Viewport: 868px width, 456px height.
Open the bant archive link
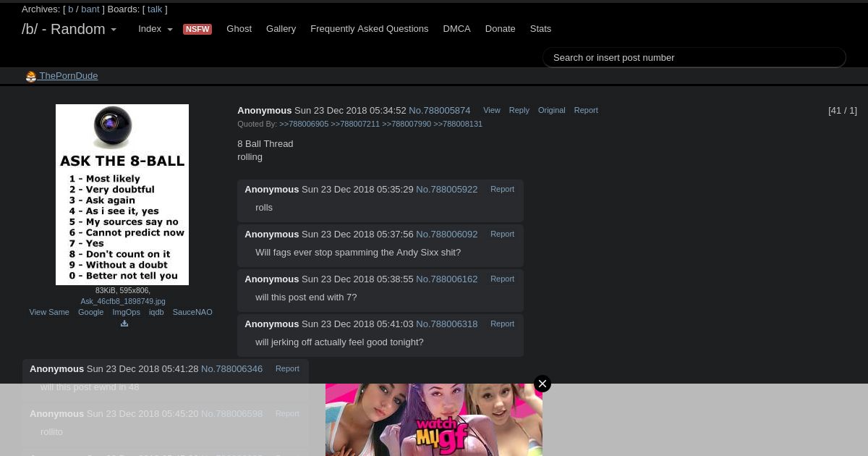click(x=90, y=9)
